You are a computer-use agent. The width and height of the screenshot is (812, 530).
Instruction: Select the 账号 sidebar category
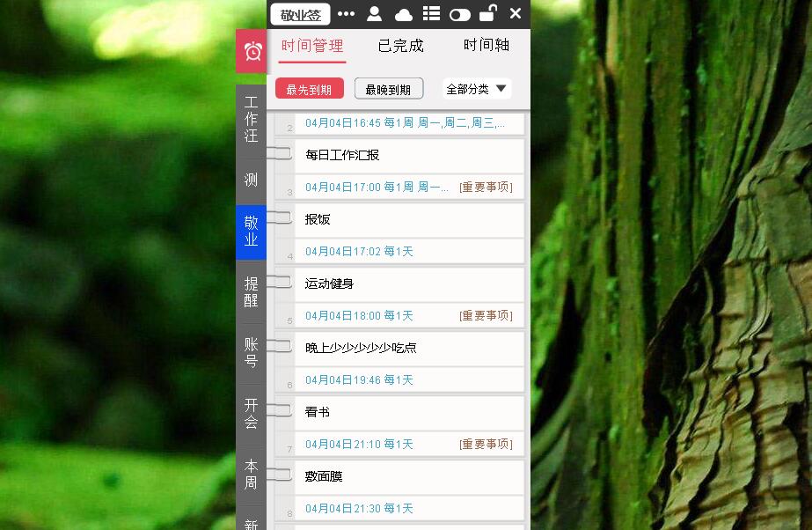(251, 353)
